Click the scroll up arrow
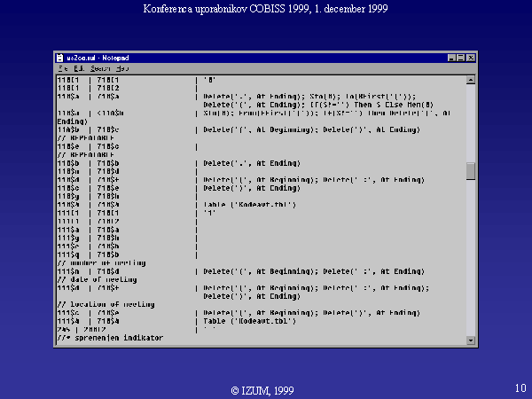Viewport: 532px width, 399px height. 471,79
